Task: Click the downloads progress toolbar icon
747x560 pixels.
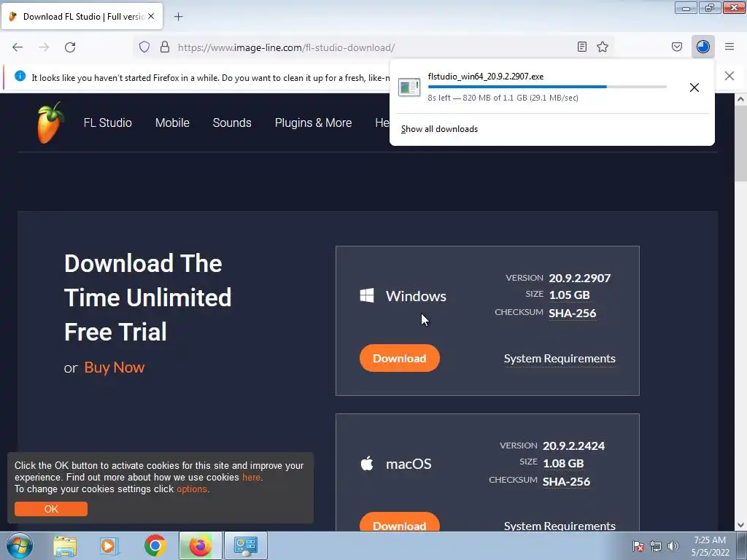Action: (703, 47)
